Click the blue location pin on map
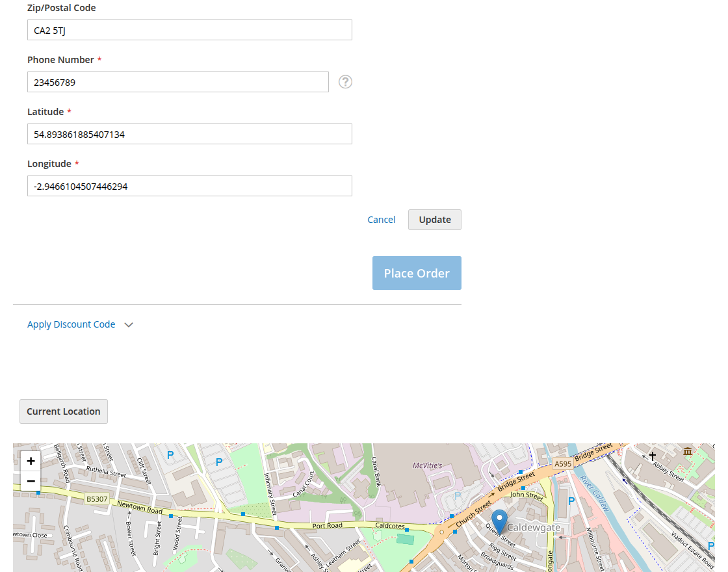 (499, 521)
